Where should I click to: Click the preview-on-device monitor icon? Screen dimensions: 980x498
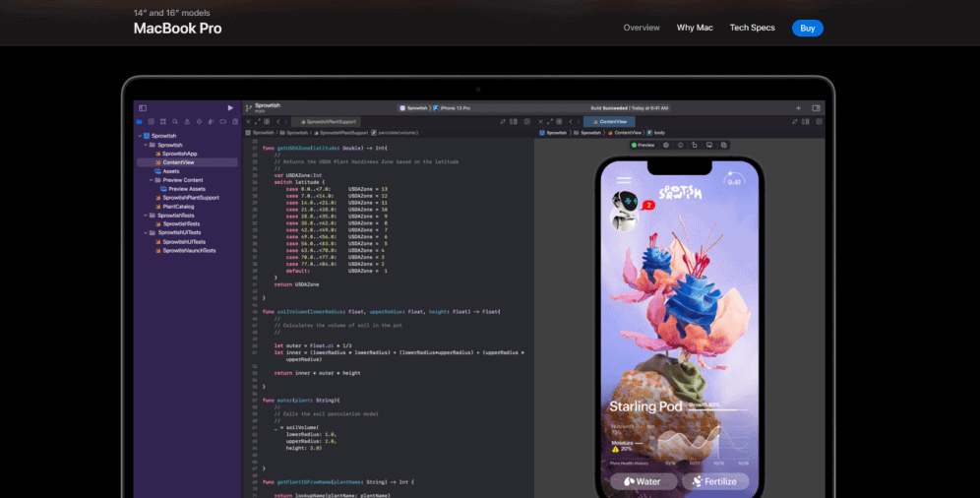click(708, 145)
